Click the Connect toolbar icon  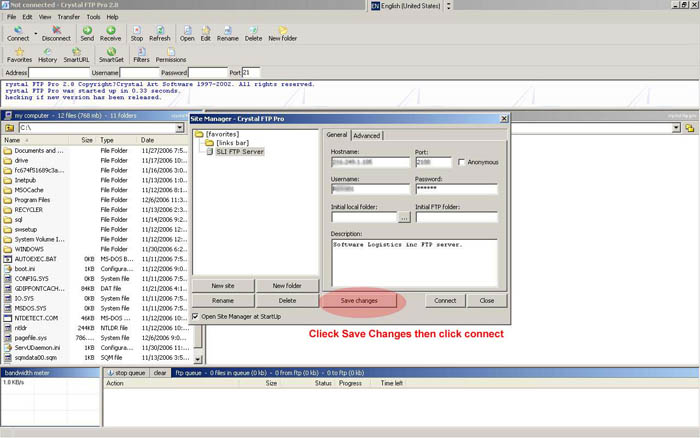point(18,33)
